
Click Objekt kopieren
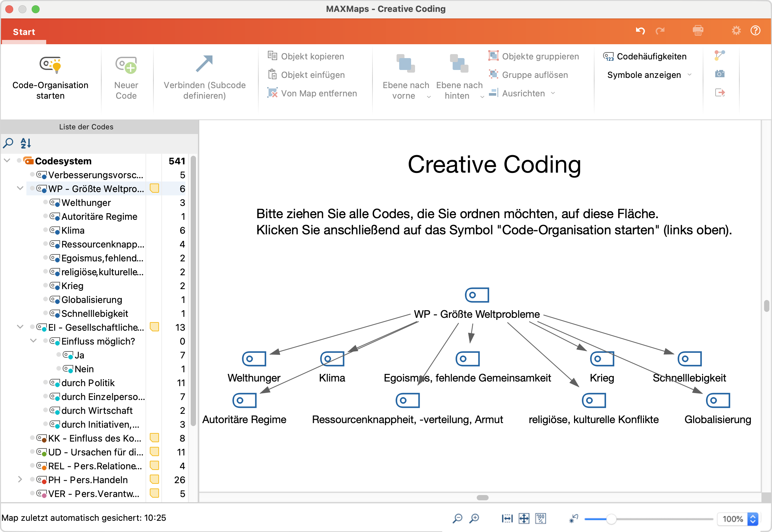pyautogui.click(x=306, y=56)
